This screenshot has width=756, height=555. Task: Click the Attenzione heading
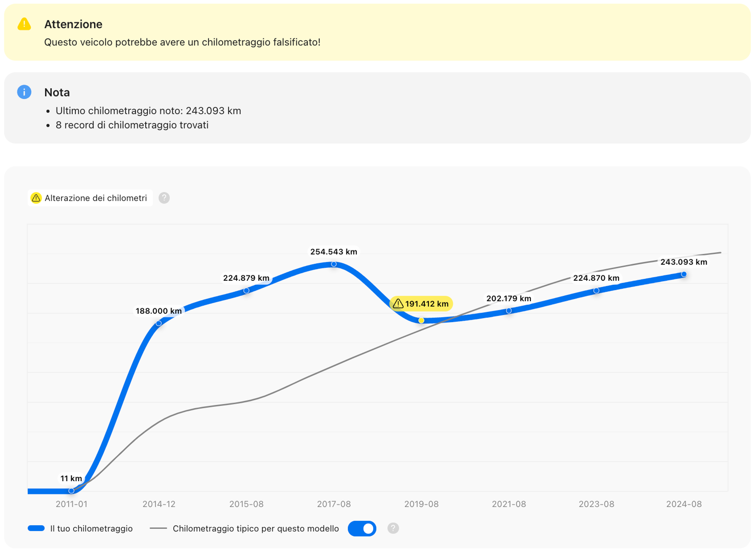click(x=73, y=24)
